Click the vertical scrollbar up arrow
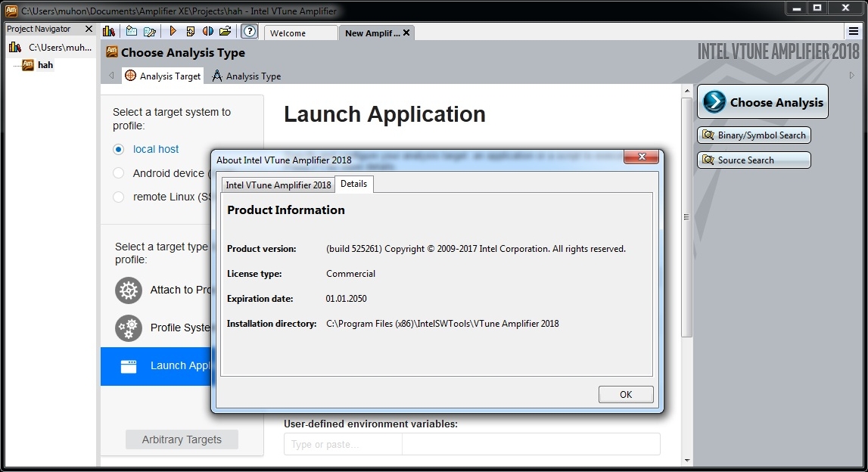The image size is (868, 472). click(687, 91)
